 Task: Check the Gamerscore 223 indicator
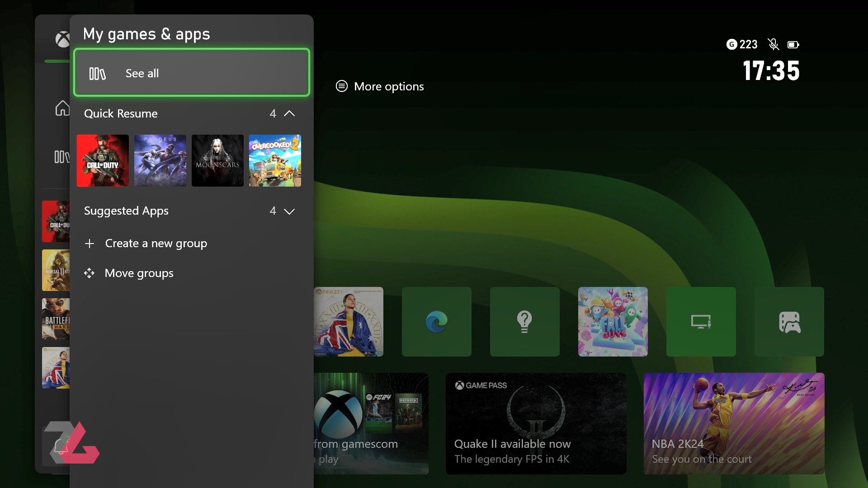(x=742, y=44)
